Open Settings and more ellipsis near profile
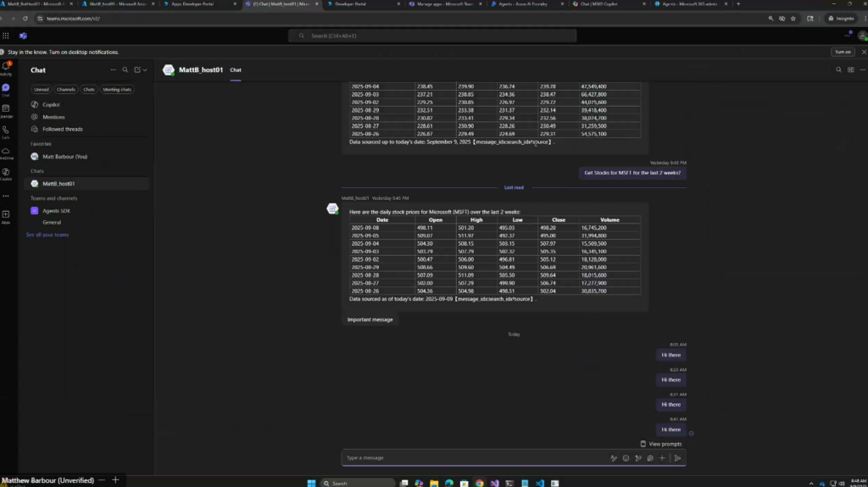 (847, 36)
